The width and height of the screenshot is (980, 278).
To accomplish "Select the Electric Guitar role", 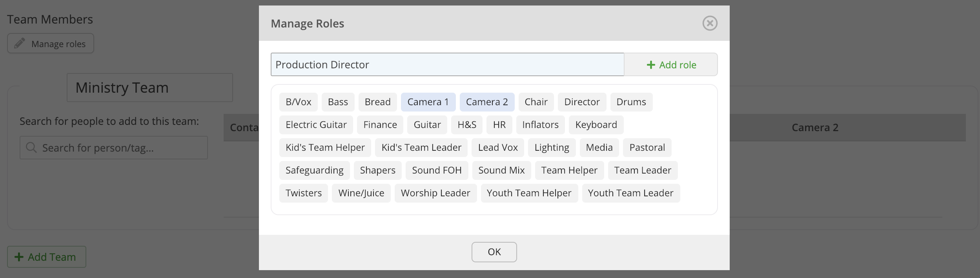I will [x=316, y=125].
